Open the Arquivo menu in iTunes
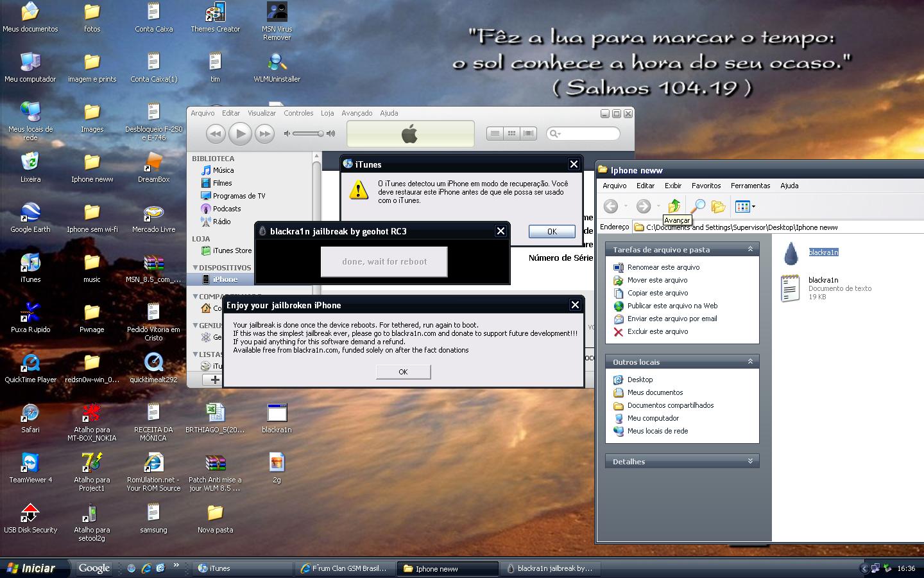924x578 pixels. pos(202,113)
